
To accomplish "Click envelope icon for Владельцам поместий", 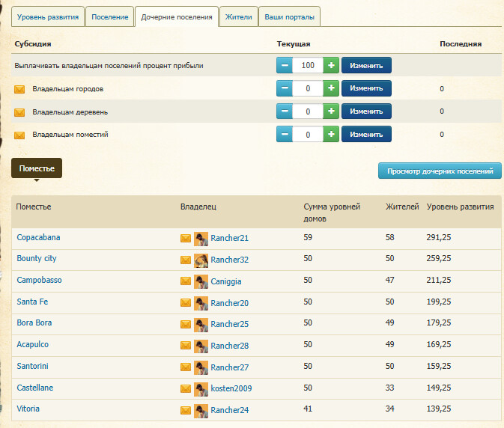I will point(20,135).
